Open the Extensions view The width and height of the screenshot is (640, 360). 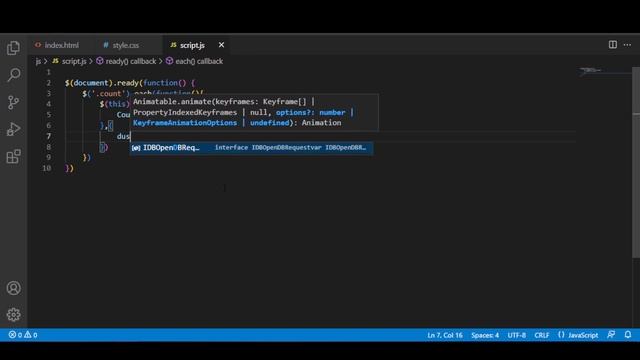[x=13, y=156]
